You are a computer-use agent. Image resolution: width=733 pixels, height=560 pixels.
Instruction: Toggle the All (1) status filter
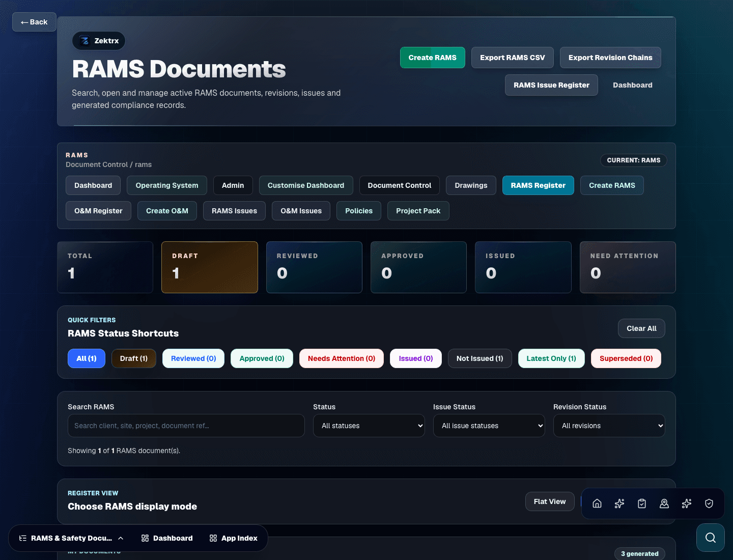[x=87, y=358]
